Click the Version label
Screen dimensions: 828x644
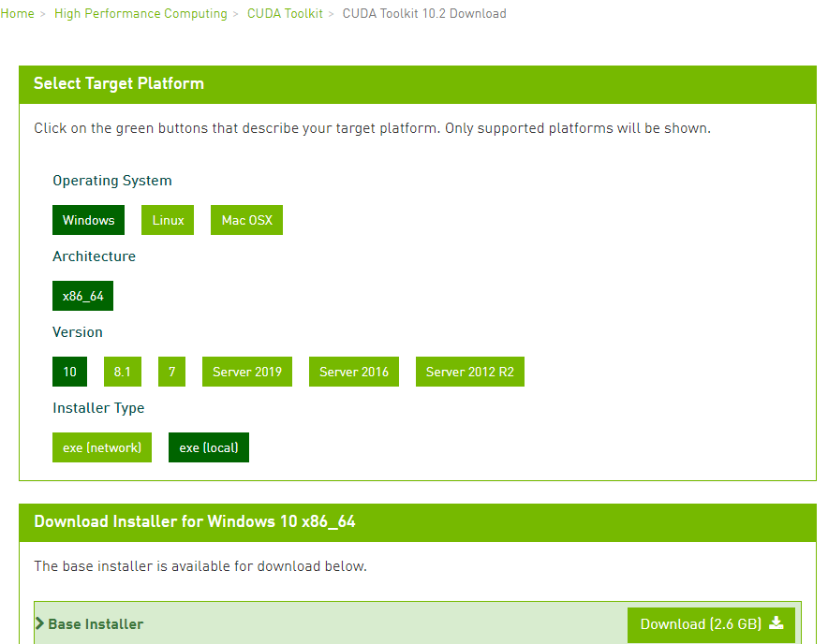[x=78, y=332]
